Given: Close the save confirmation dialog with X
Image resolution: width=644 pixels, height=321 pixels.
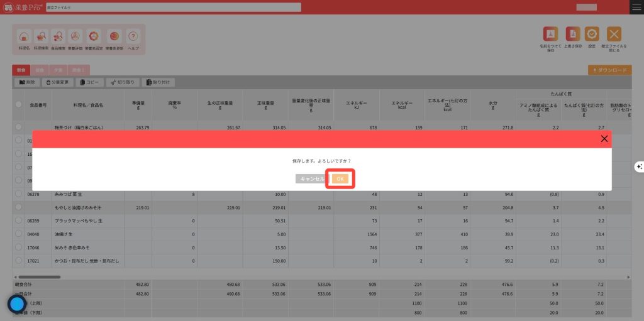Looking at the screenshot, I should click(x=604, y=139).
